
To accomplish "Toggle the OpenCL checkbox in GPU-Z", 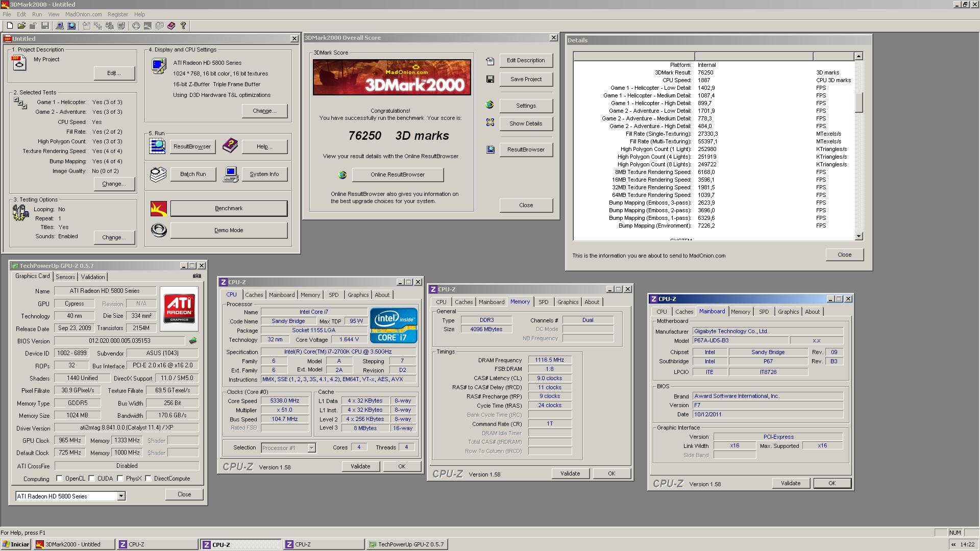I will pyautogui.click(x=59, y=479).
